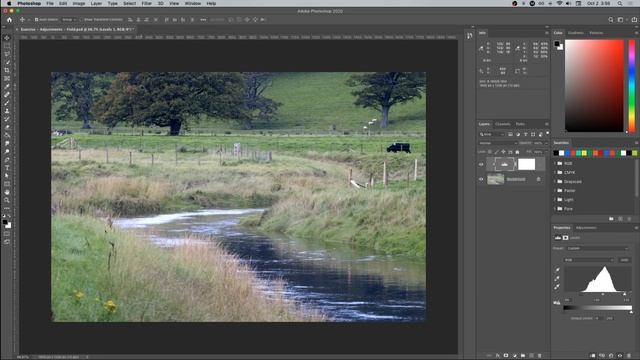640x360 pixels.
Task: Click the white highlight input slider in Levels
Action: pos(624,294)
